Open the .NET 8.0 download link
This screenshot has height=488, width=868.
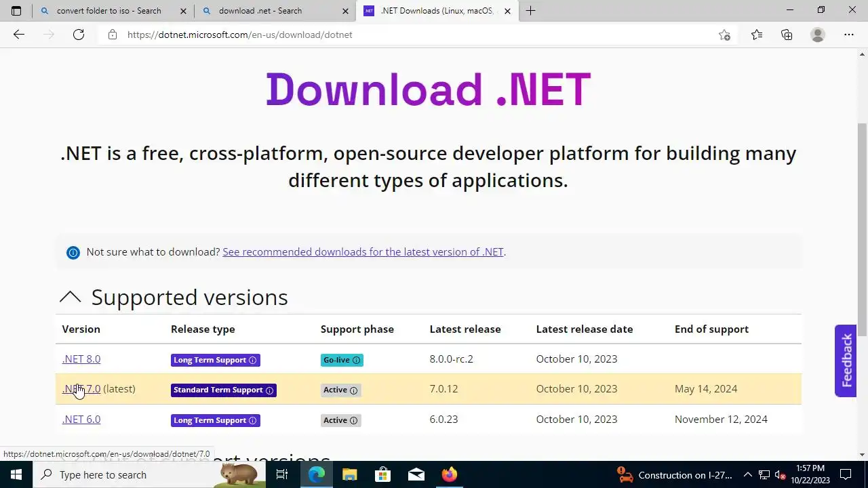coord(81,359)
